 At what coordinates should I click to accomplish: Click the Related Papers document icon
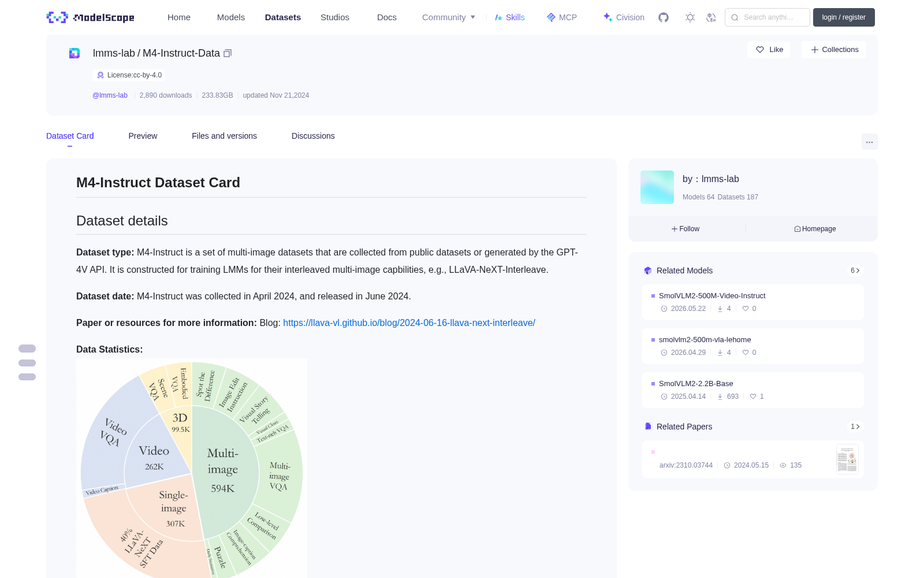click(x=648, y=427)
